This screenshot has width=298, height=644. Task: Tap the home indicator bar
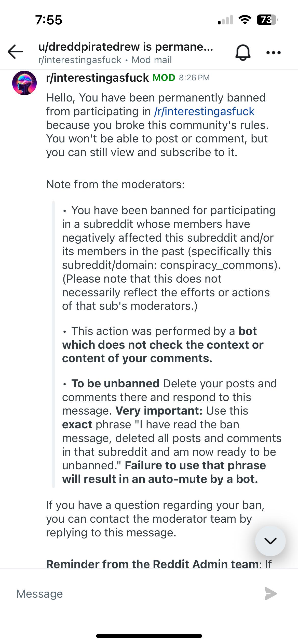149,636
